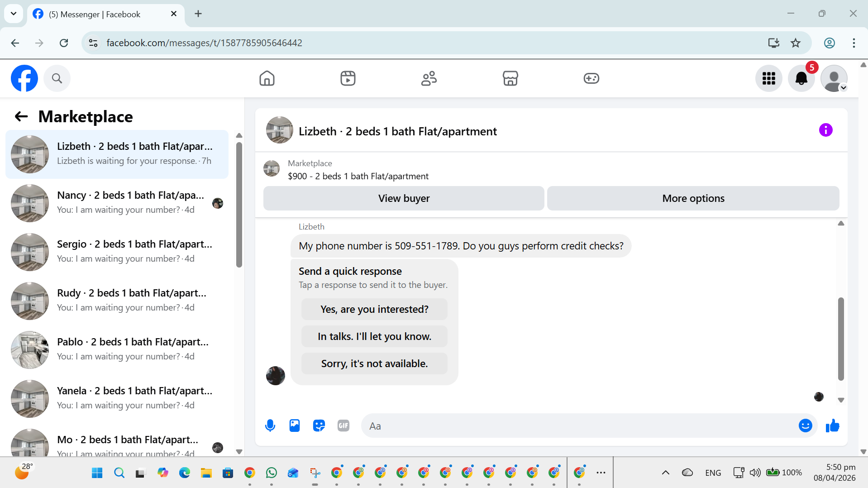Go to the Home feed tab icon
Image resolution: width=868 pixels, height=488 pixels.
[267, 78]
